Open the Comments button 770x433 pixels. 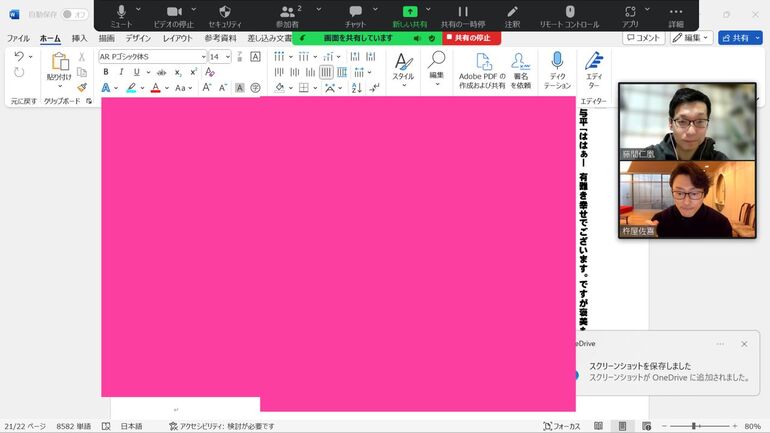pos(643,38)
